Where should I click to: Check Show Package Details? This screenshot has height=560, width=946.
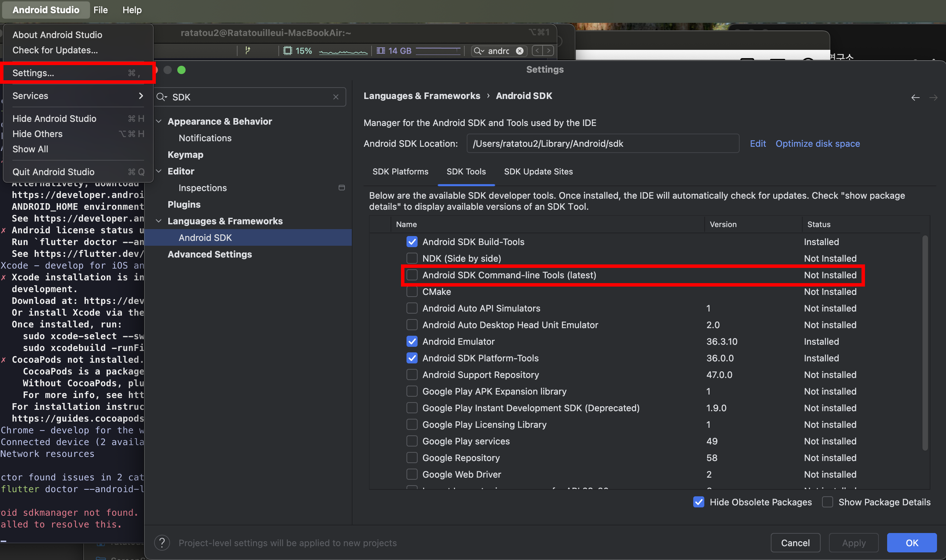827,502
